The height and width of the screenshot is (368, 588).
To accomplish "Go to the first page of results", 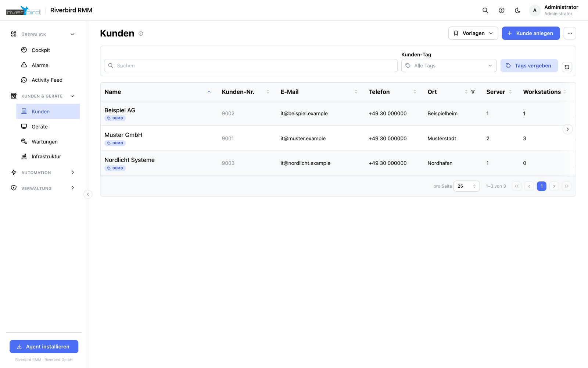I will point(517,186).
